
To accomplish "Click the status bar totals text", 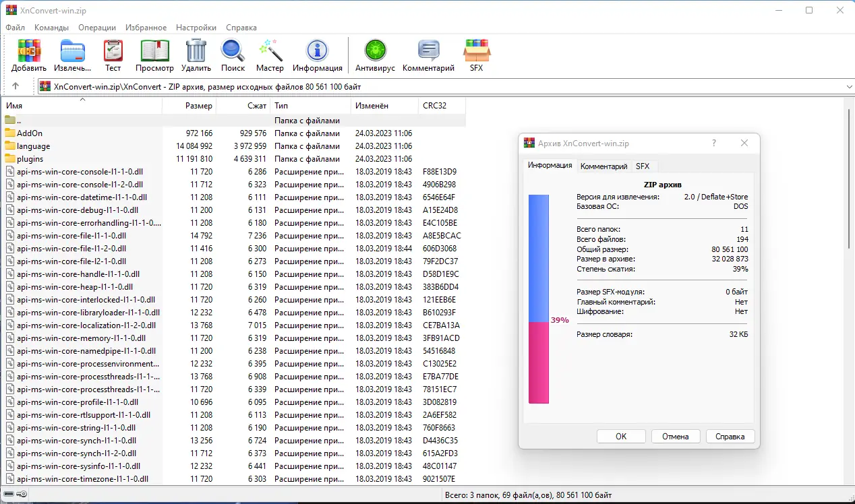I will (529, 495).
